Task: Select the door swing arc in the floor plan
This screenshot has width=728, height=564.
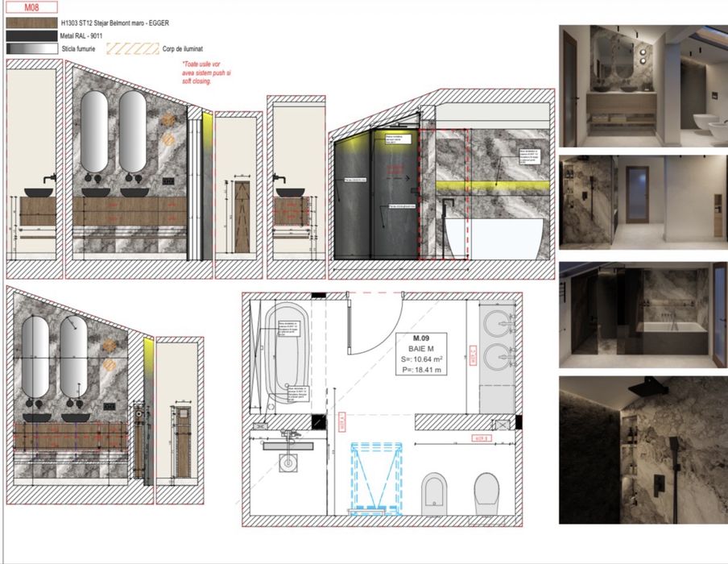Action: coord(375,324)
